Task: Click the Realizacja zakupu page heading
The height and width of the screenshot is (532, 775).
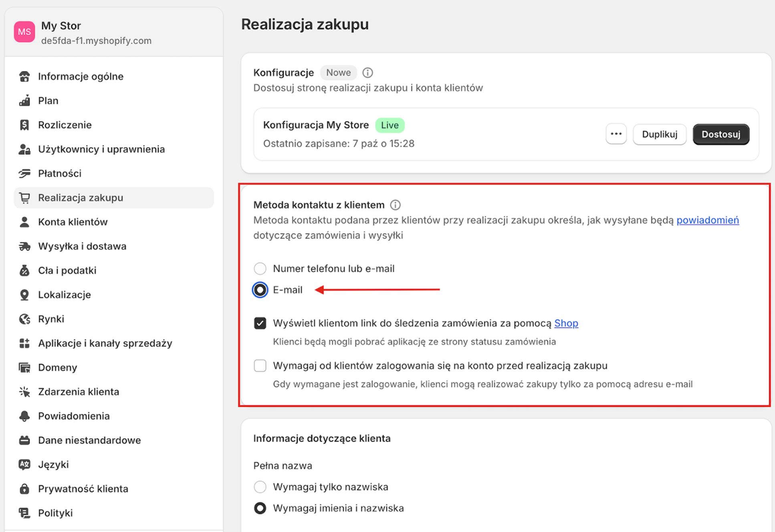Action: click(305, 24)
